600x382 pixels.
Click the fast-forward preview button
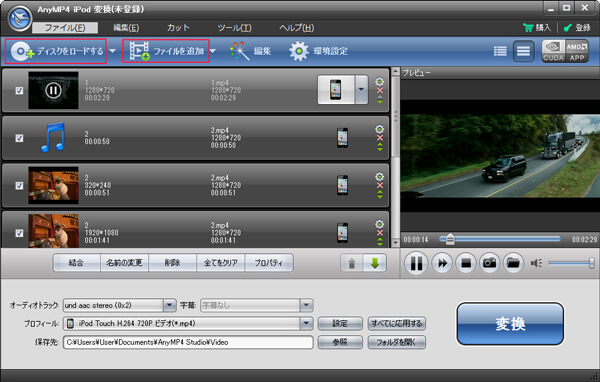pyautogui.click(x=442, y=263)
